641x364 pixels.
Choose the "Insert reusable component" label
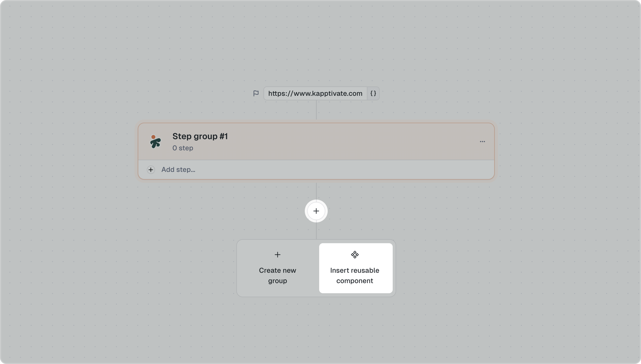[355, 275]
